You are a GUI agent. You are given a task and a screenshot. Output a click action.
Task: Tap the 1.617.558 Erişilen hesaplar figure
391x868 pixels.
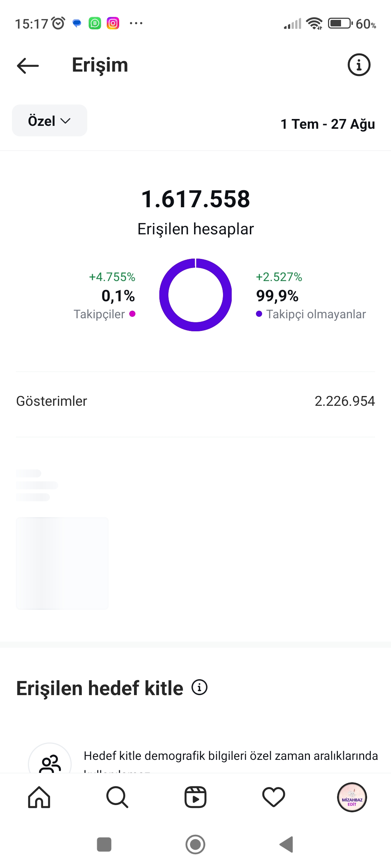pos(195,212)
